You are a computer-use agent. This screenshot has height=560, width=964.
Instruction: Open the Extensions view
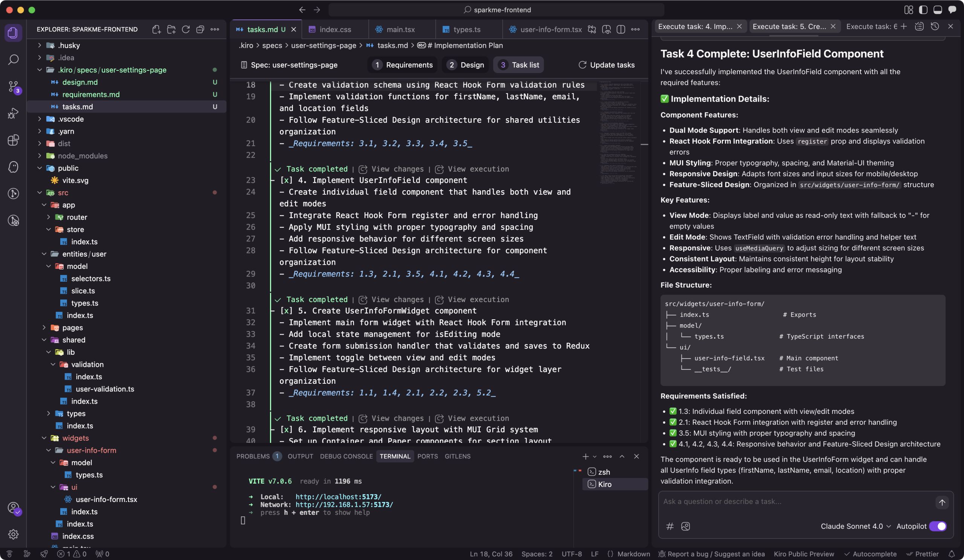click(13, 140)
